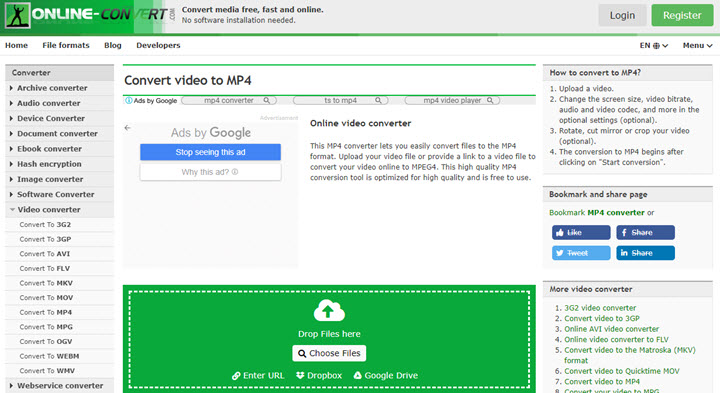Click the Choose Files button
The image size is (720, 393).
tap(329, 353)
